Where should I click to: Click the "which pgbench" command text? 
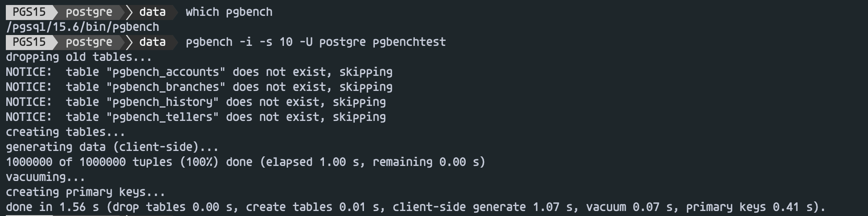coord(229,12)
